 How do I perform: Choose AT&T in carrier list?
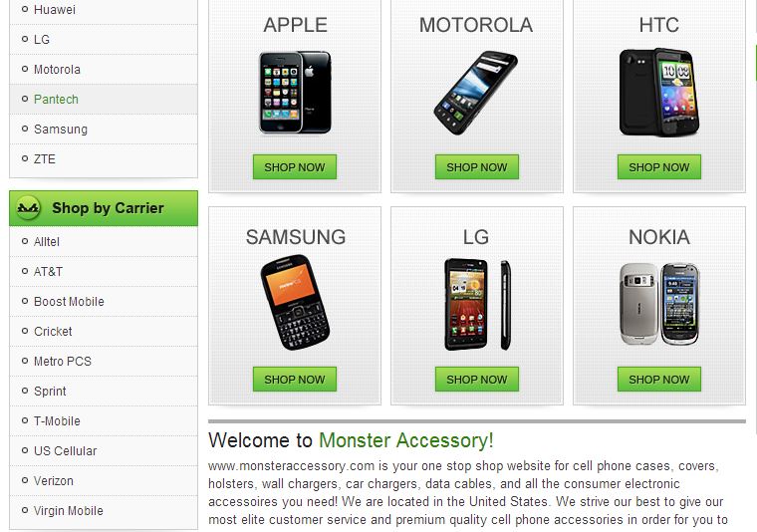click(48, 272)
